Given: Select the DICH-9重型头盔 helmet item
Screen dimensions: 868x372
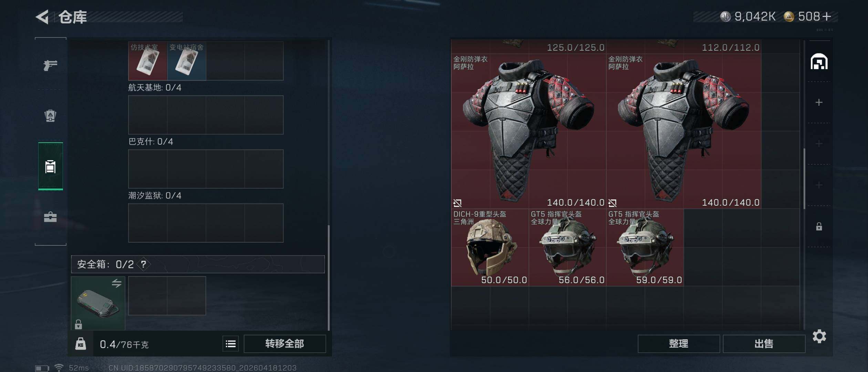Looking at the screenshot, I should [x=490, y=247].
